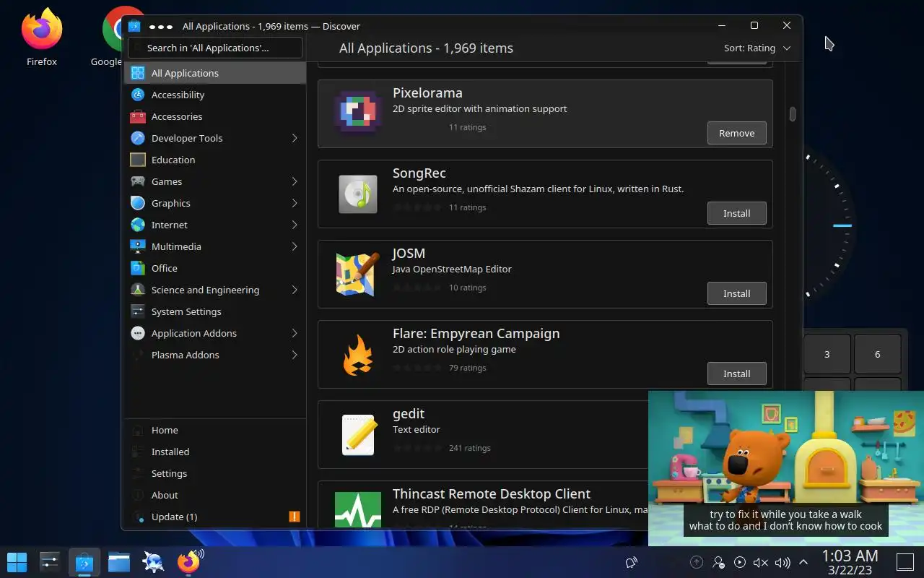Click the muted microphone tray icon
Image resolution: width=924 pixels, height=578 pixels.
[760, 562]
